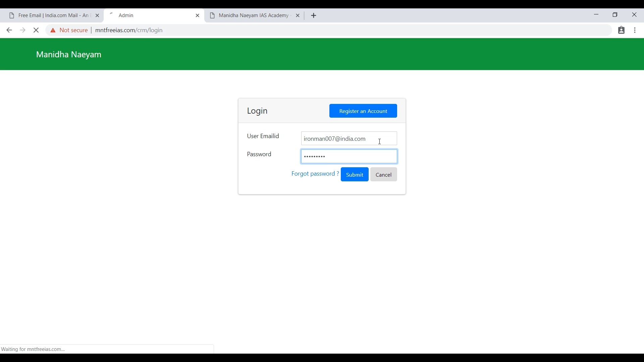Click the back navigation arrow icon
The height and width of the screenshot is (362, 644).
(x=9, y=29)
